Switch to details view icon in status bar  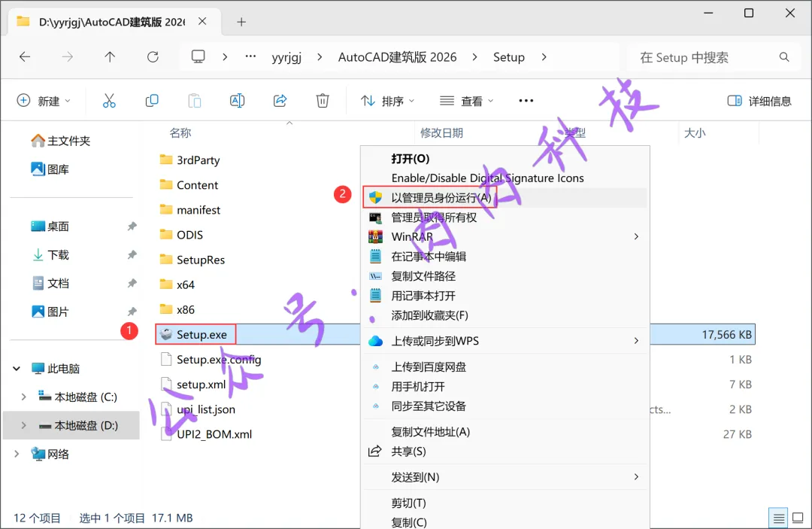pos(778,518)
